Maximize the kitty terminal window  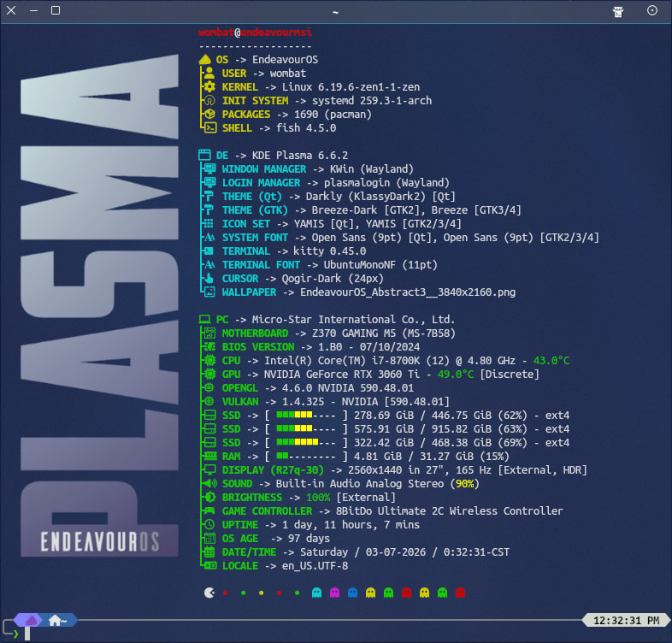[x=56, y=11]
